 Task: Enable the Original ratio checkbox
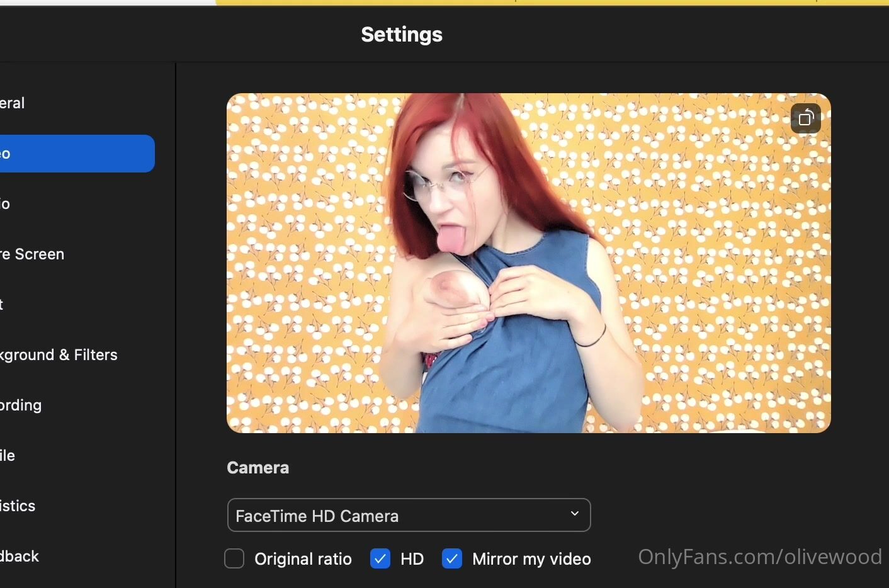(x=234, y=558)
